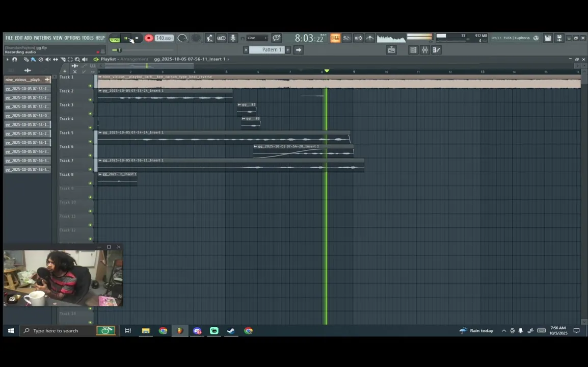588x367 pixels.
Task: Show hidden system tray icons chevron
Action: coord(503,331)
